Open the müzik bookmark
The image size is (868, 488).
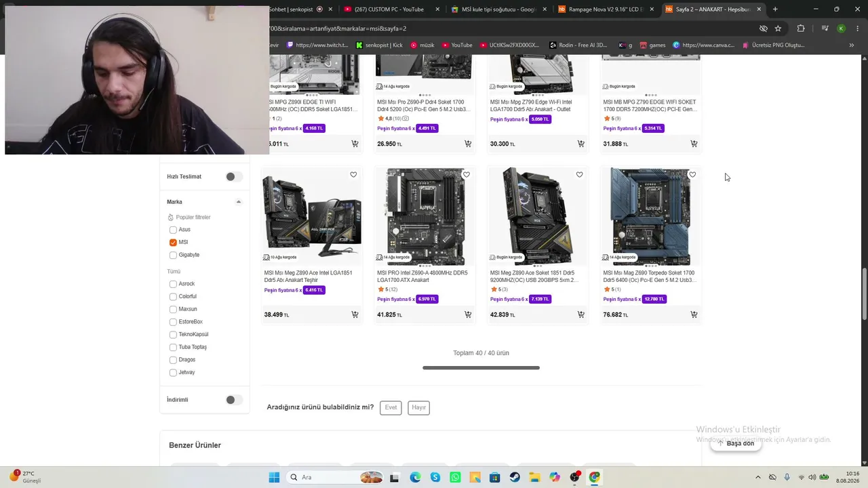tap(422, 45)
